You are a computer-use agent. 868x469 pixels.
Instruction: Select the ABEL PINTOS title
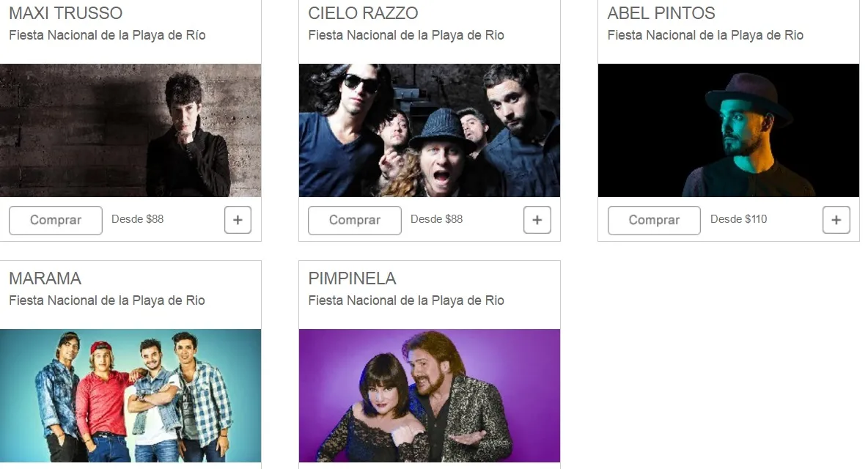coord(661,13)
